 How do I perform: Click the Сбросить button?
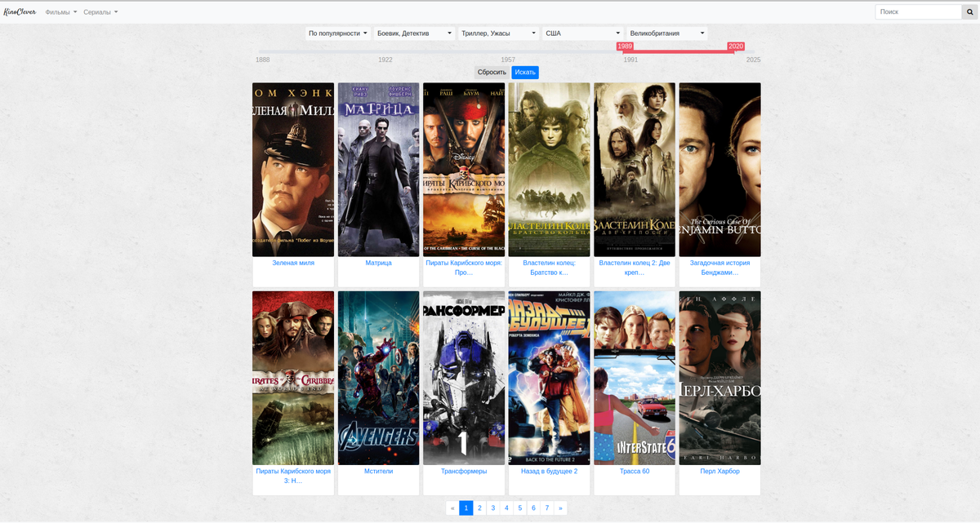pyautogui.click(x=492, y=73)
